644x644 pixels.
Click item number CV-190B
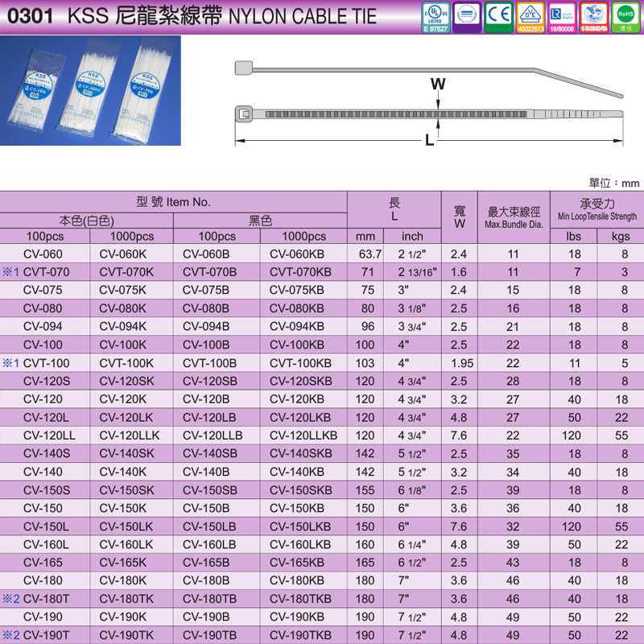coord(206,617)
